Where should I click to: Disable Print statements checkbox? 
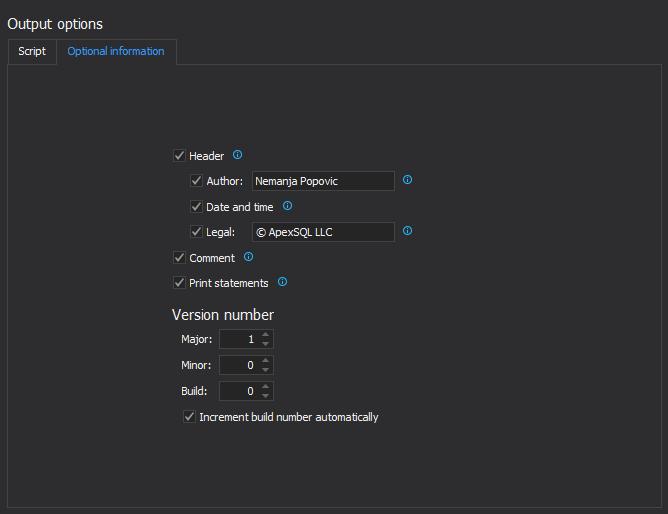pos(179,283)
